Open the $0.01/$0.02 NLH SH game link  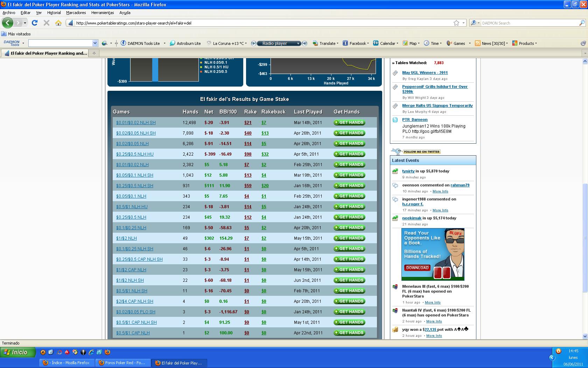click(x=136, y=123)
